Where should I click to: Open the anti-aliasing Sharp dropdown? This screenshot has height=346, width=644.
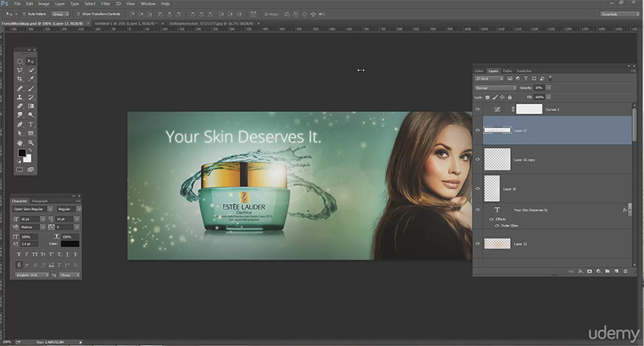(x=70, y=275)
